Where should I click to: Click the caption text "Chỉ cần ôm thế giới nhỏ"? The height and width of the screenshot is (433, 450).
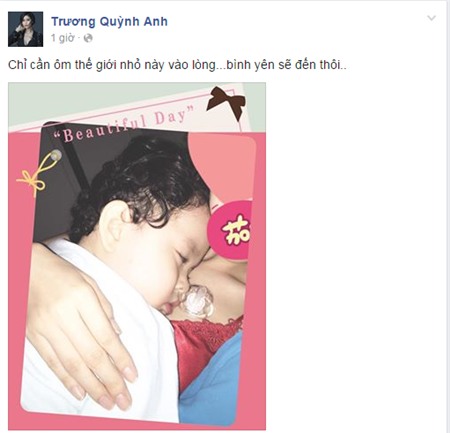coord(85,65)
